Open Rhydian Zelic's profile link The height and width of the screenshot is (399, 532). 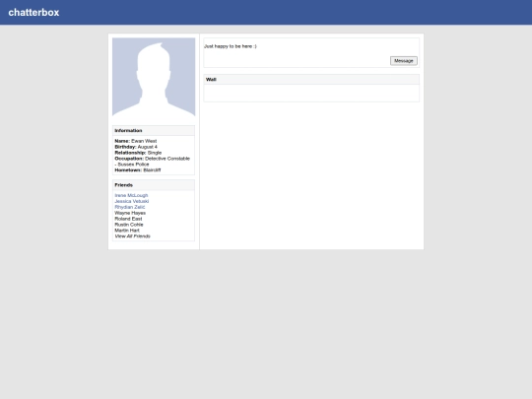pyautogui.click(x=130, y=207)
